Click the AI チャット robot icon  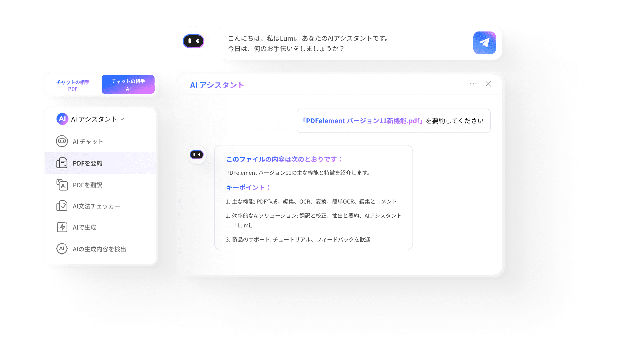coord(62,141)
